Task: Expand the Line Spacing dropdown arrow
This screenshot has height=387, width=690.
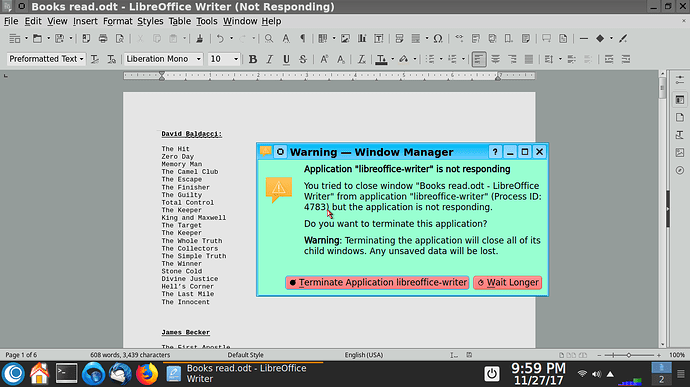Action: click(560, 59)
